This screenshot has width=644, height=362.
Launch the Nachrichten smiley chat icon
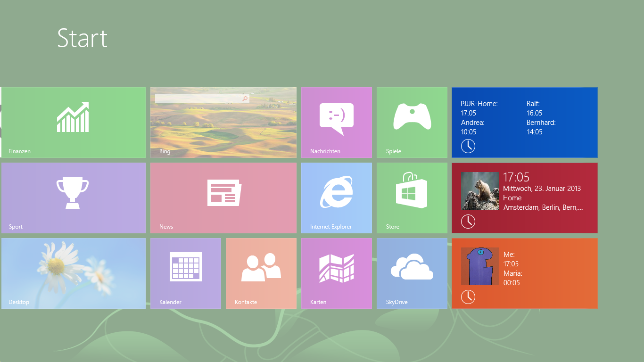coord(337,119)
